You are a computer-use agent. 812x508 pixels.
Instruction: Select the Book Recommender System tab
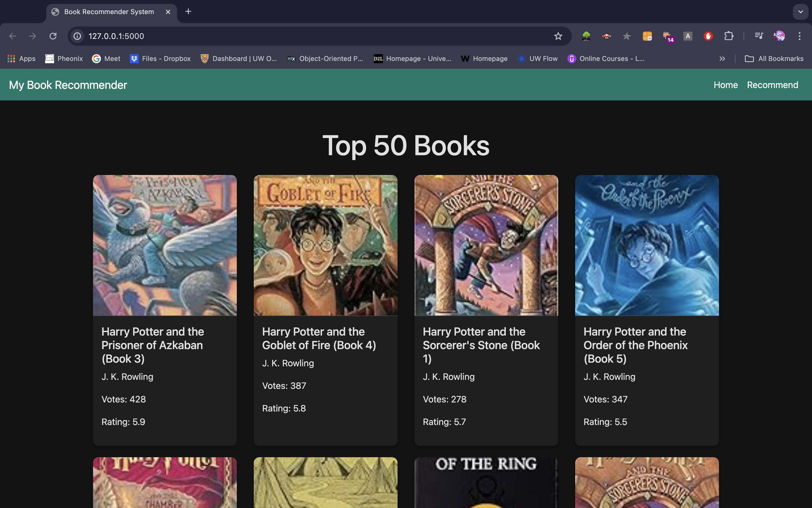click(x=111, y=12)
